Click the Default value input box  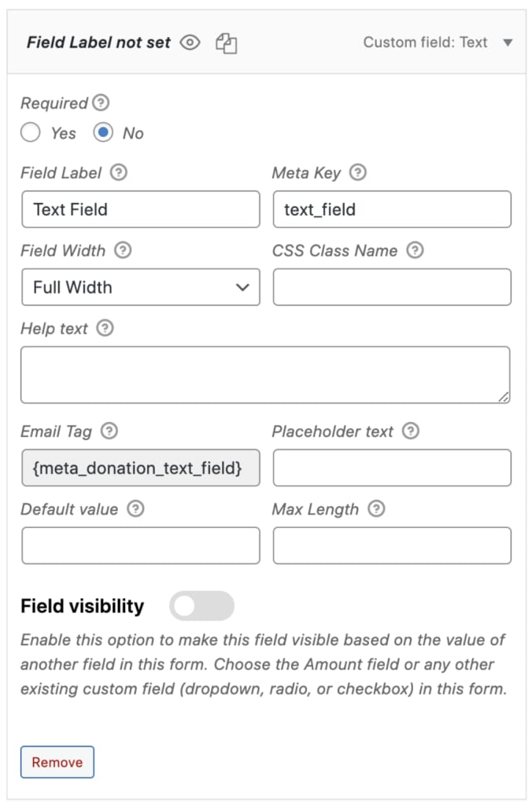141,545
